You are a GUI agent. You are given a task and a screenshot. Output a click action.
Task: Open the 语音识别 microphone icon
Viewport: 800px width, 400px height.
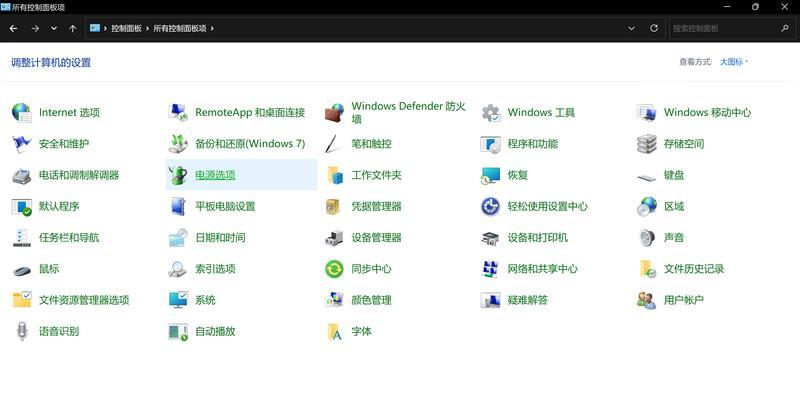[21, 332]
